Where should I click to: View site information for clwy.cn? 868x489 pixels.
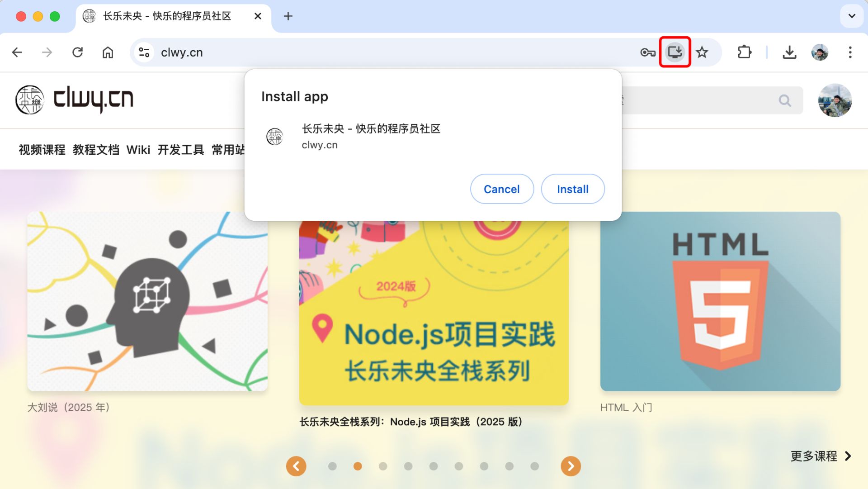coord(144,52)
